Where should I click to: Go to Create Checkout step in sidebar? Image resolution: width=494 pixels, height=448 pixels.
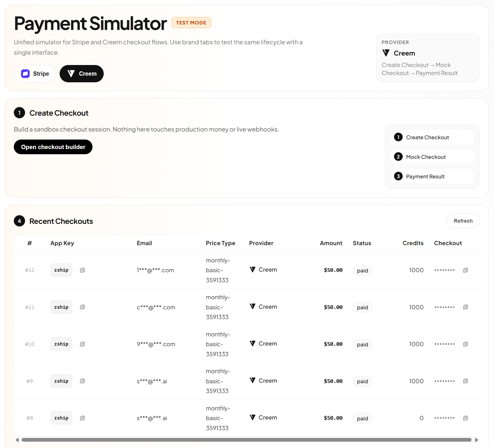point(432,137)
